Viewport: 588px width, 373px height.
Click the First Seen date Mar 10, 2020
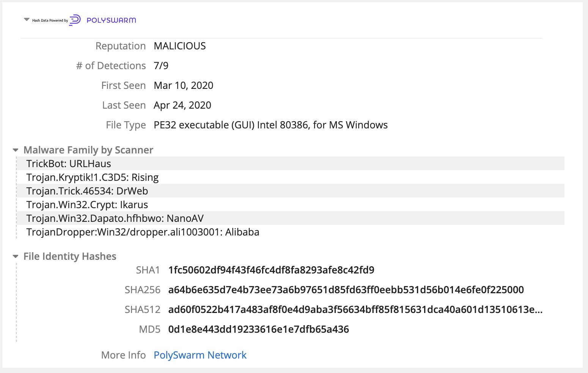coord(183,85)
